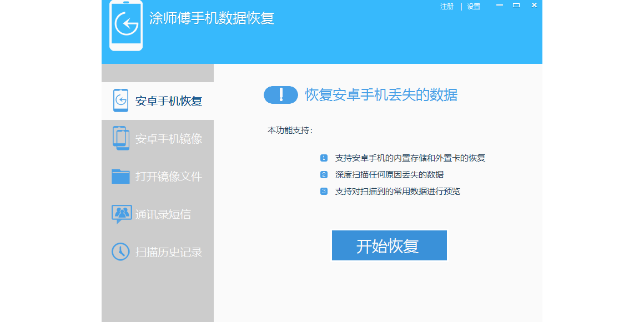Switch to the 安卓手机镜像 sidebar tab
The image size is (644, 322).
[x=169, y=139]
